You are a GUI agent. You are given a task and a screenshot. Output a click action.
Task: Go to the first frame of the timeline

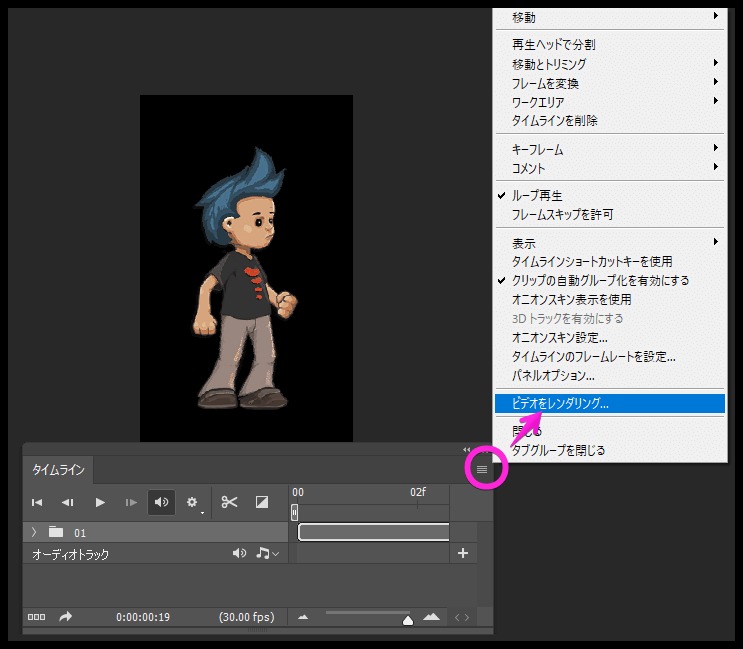coord(37,502)
